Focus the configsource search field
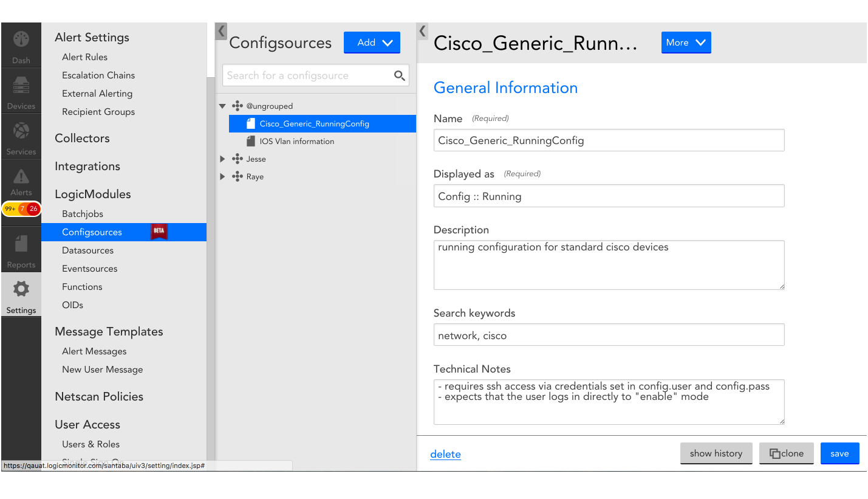 click(316, 75)
